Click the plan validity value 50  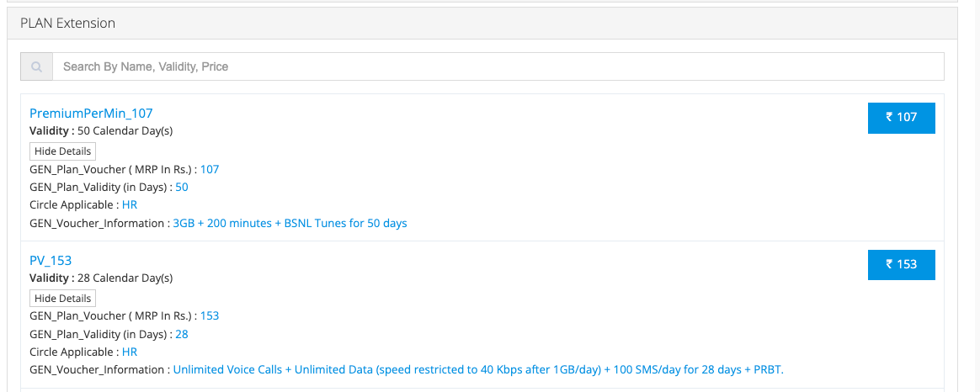pyautogui.click(x=182, y=188)
